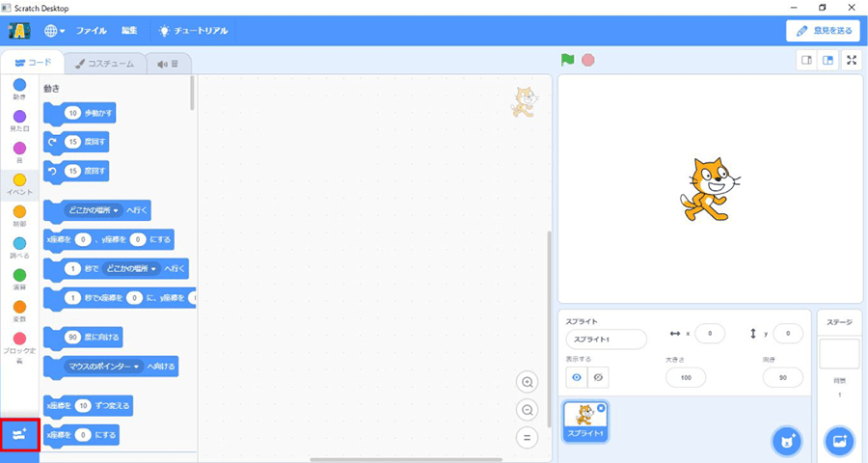Select the Sensing (調べる) category circle
Image resolution: width=868 pixels, height=463 pixels.
[19, 244]
